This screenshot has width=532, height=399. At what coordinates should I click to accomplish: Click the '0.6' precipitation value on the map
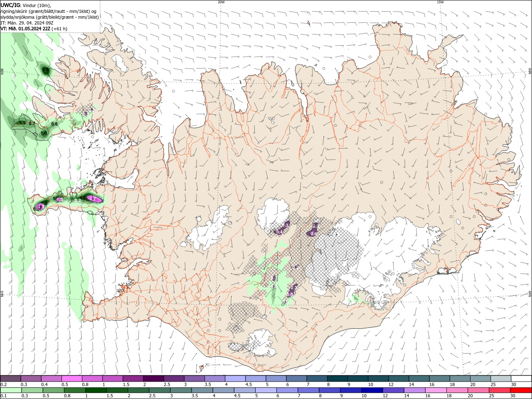coord(54,124)
